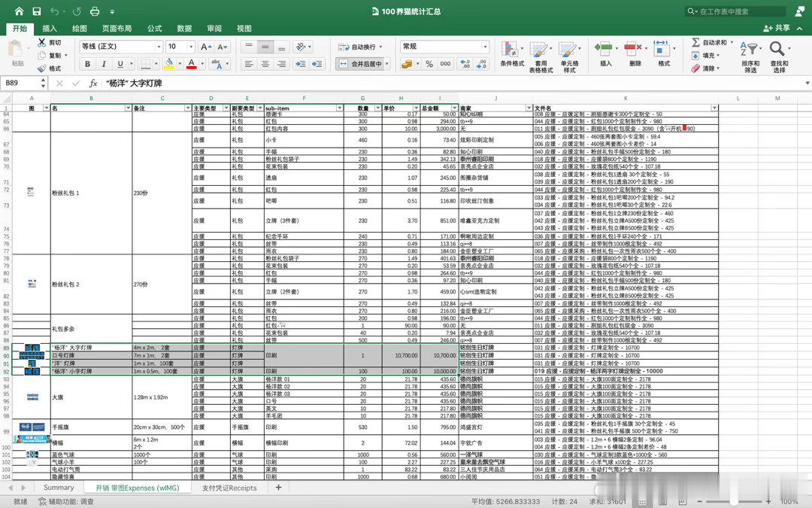The width and height of the screenshot is (812, 508).
Task: Expand the formula bar with right arrow
Action: (807, 83)
